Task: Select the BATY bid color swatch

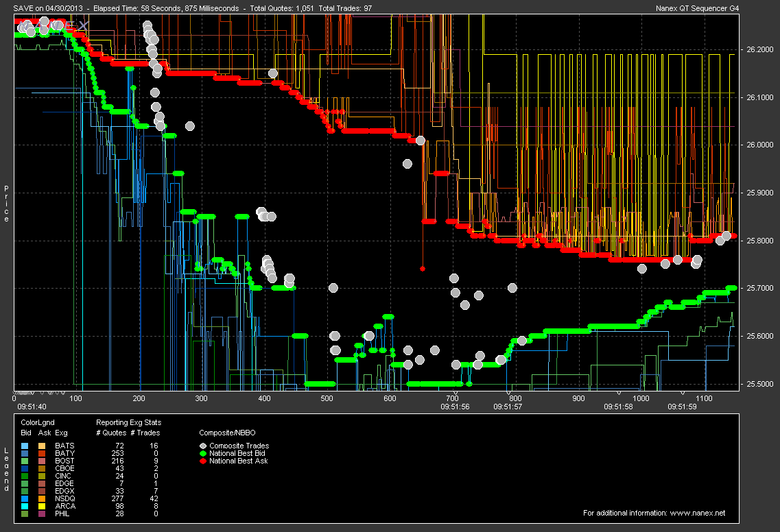Action: [x=25, y=453]
